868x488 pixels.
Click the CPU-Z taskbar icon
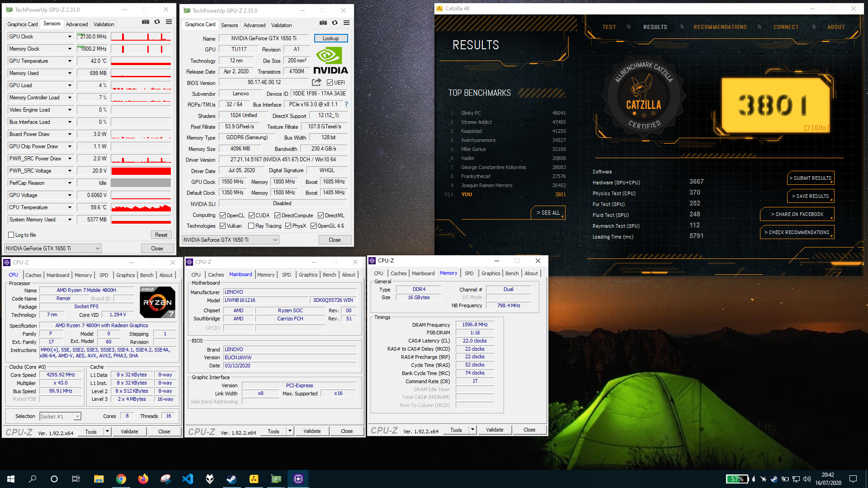pos(298,479)
